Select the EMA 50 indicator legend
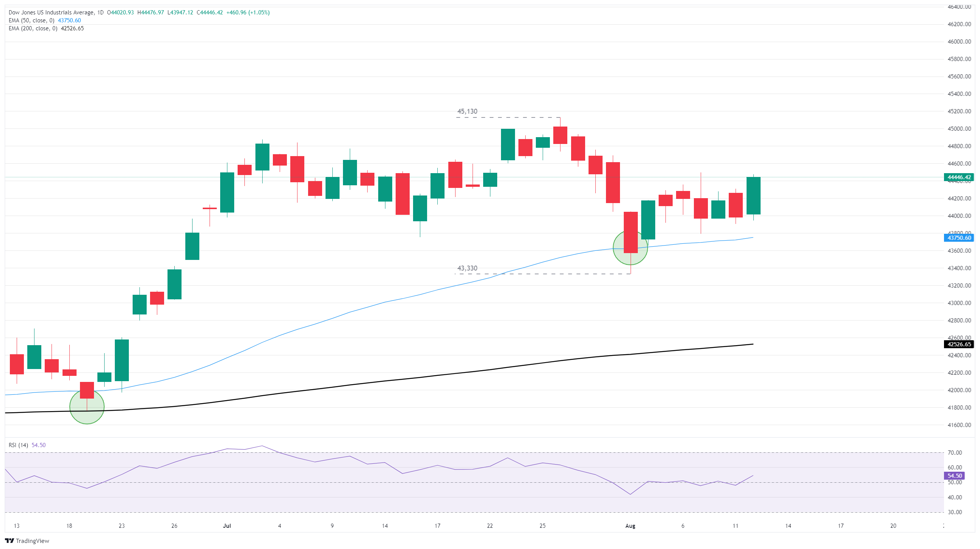 (44, 20)
